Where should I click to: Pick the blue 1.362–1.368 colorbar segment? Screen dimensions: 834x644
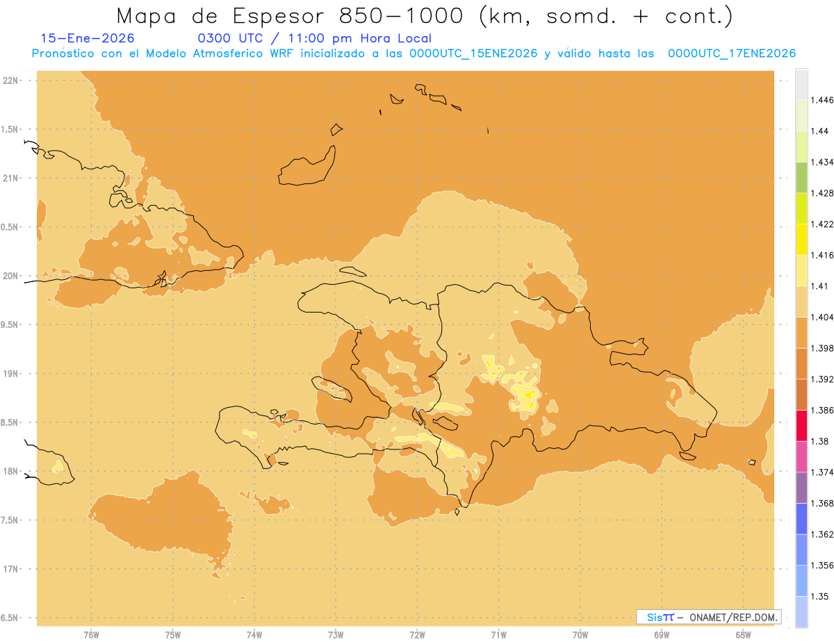(x=801, y=518)
